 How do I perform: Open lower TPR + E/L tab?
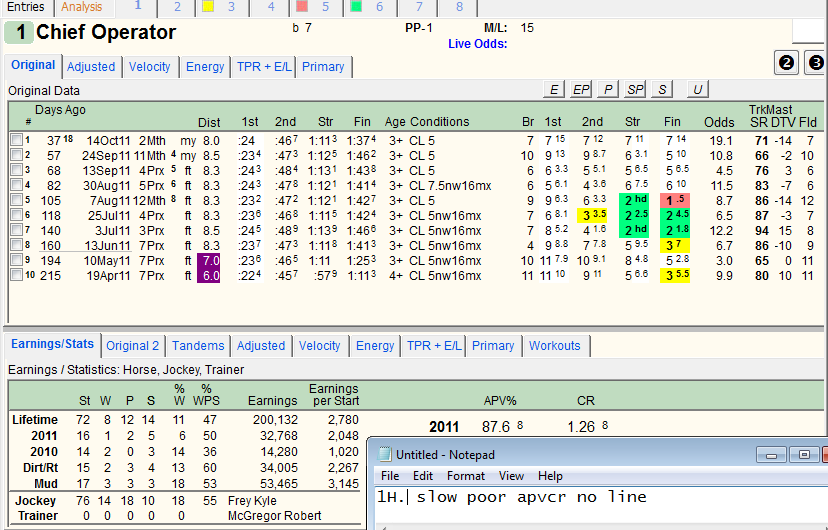(x=434, y=346)
